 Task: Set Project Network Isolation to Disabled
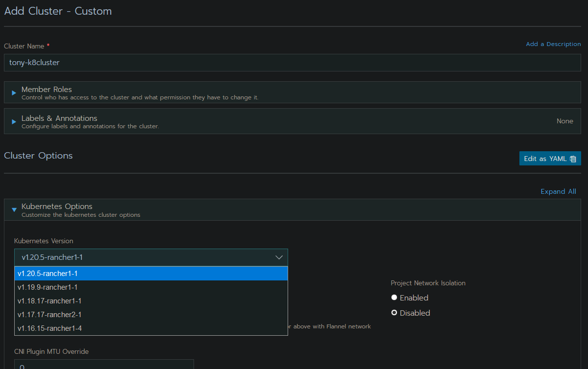pos(394,313)
